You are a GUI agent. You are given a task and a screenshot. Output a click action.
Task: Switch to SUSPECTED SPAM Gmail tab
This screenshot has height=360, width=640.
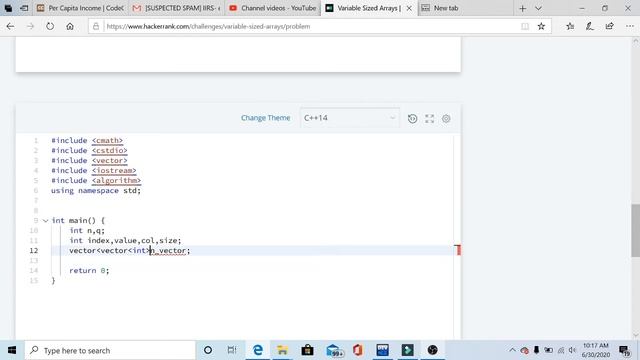click(x=176, y=8)
